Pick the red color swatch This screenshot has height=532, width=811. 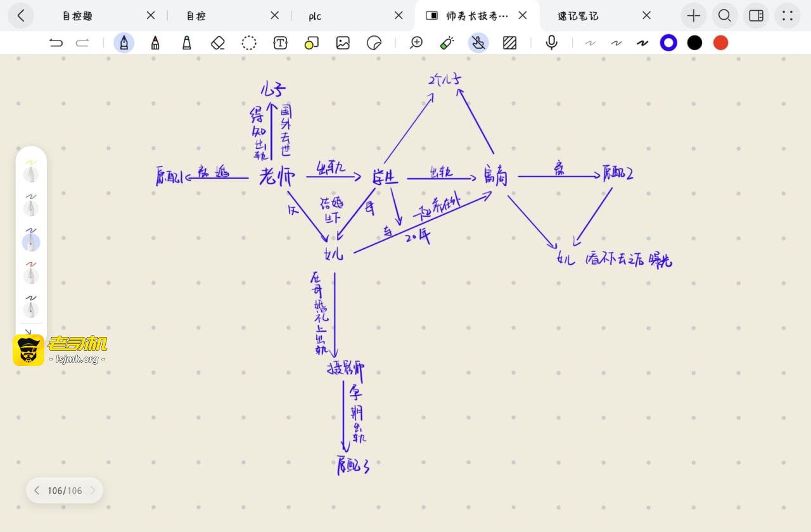(720, 42)
